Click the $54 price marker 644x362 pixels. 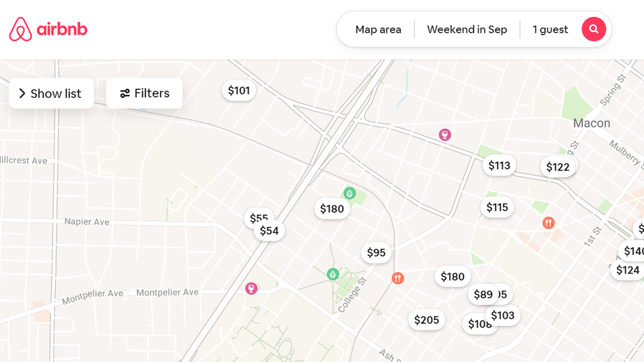(268, 230)
